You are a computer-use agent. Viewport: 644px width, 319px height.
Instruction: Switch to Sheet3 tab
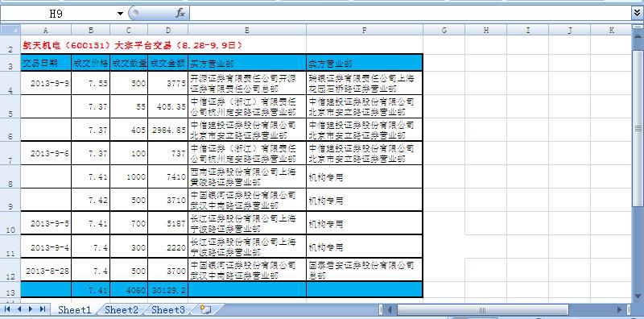coord(167,309)
